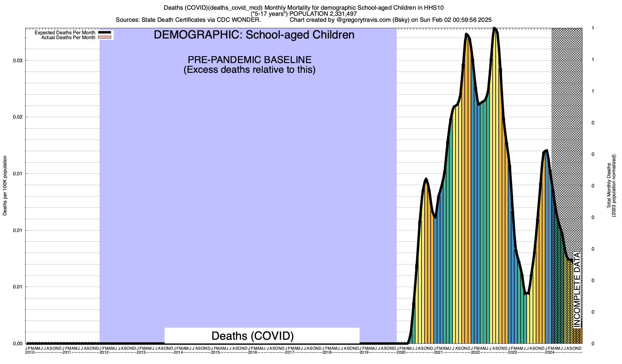This screenshot has height=364, width=622.
Task: Click the 0.03 tick label on left axis
Action: pyautogui.click(x=18, y=61)
